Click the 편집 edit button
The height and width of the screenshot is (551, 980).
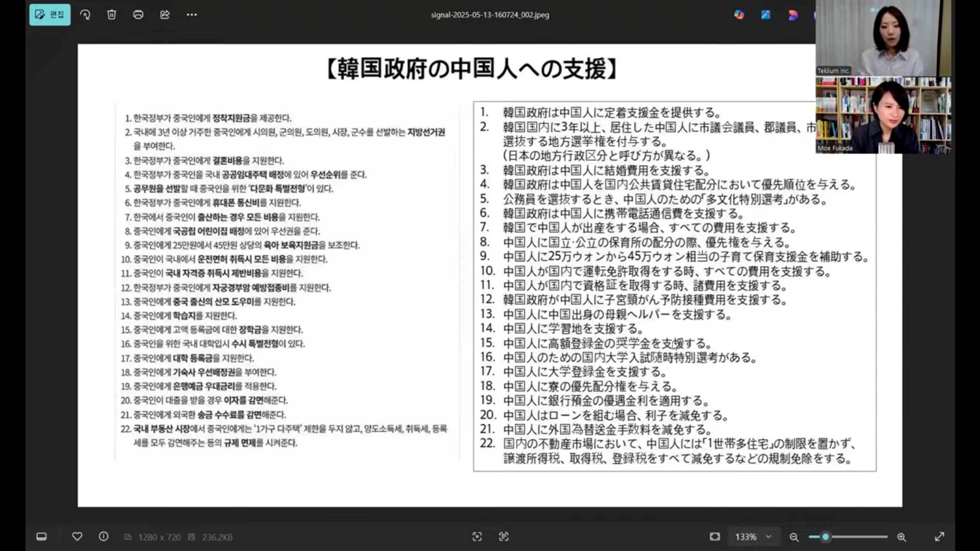(50, 15)
